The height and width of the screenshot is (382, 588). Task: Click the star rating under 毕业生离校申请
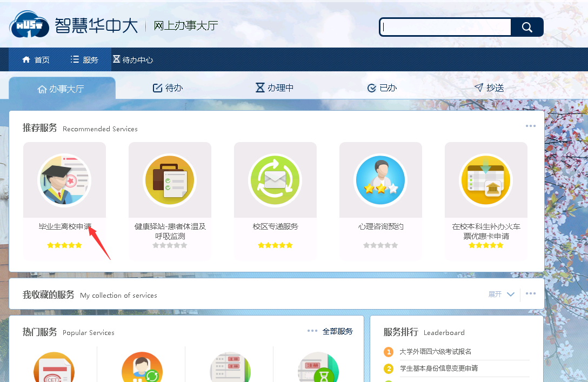point(64,245)
